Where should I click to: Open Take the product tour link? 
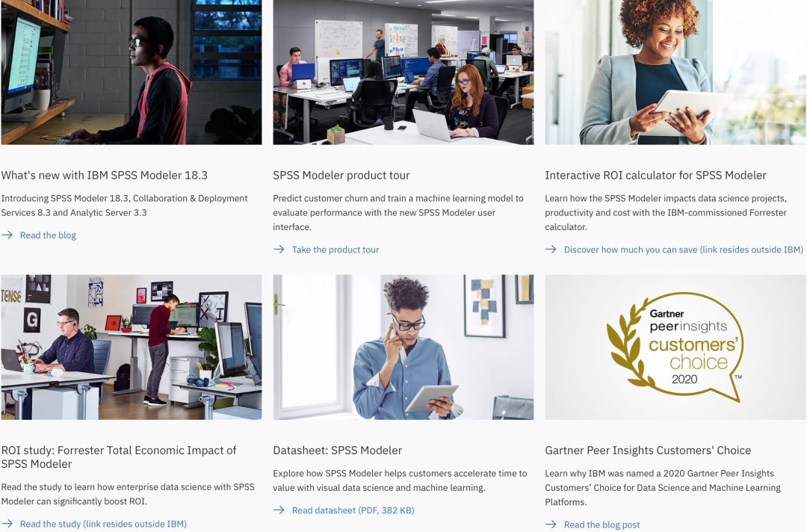[x=335, y=250]
